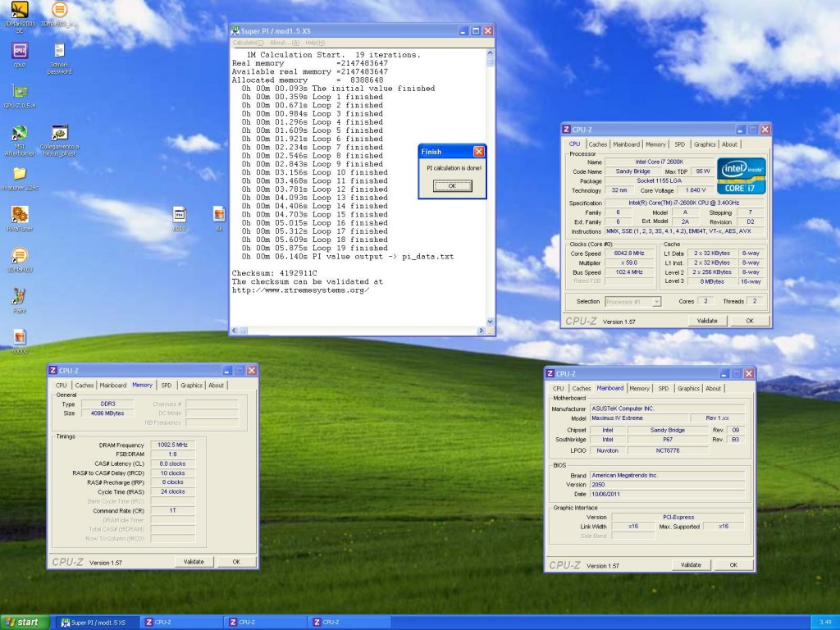This screenshot has height=630, width=840.
Task: Click the Checksum: 4192911C line
Action: 274,273
